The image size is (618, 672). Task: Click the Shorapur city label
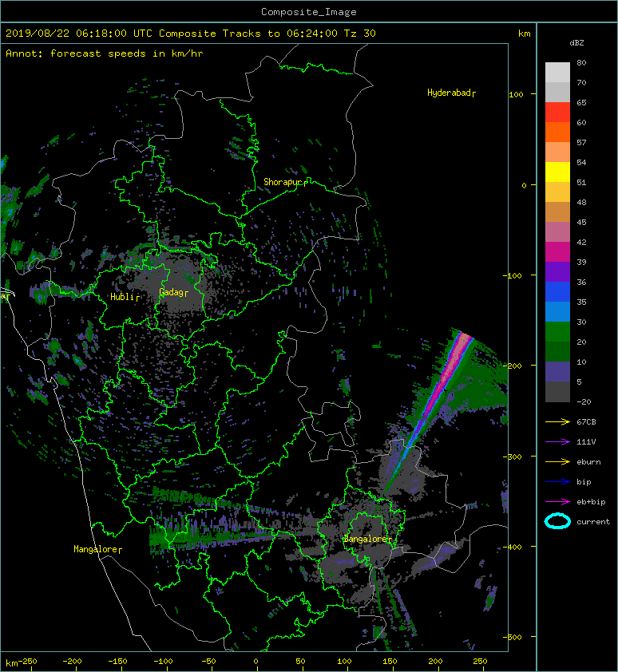click(x=285, y=182)
